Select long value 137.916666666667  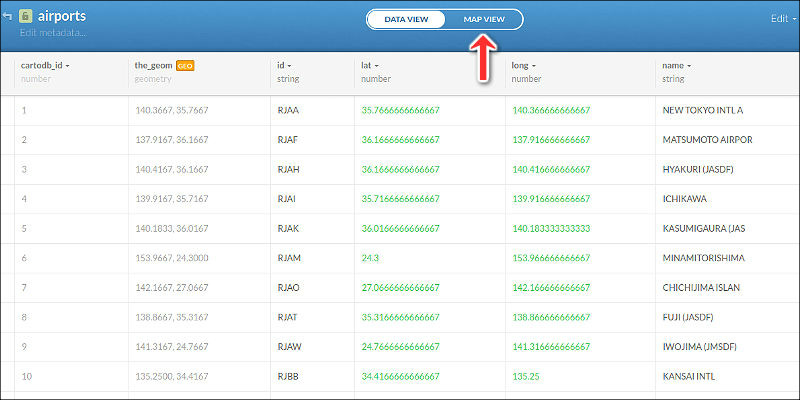(x=551, y=140)
